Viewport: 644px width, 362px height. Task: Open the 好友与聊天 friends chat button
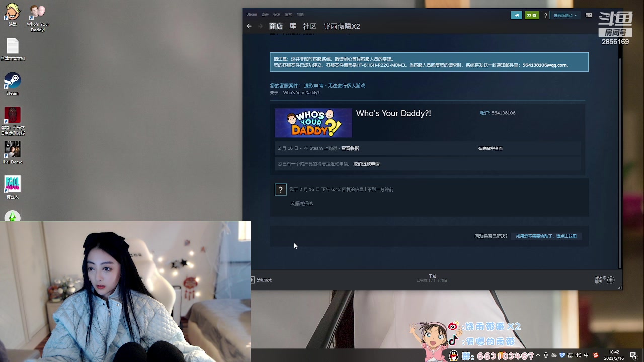(x=605, y=280)
